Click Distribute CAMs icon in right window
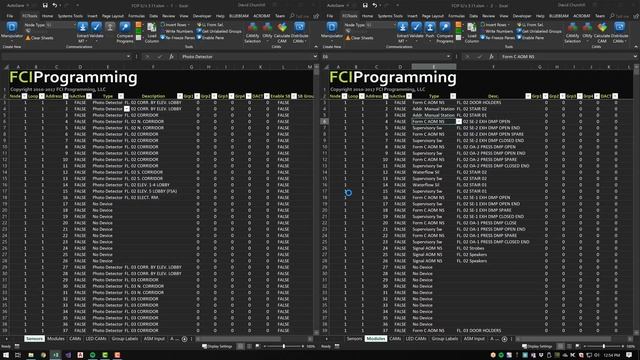 point(620,27)
